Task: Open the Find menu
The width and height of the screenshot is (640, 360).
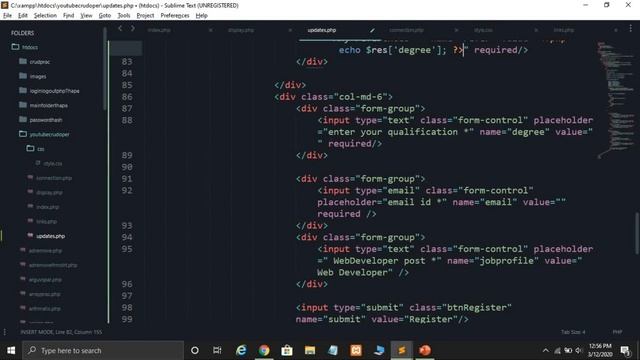Action: tap(68, 16)
